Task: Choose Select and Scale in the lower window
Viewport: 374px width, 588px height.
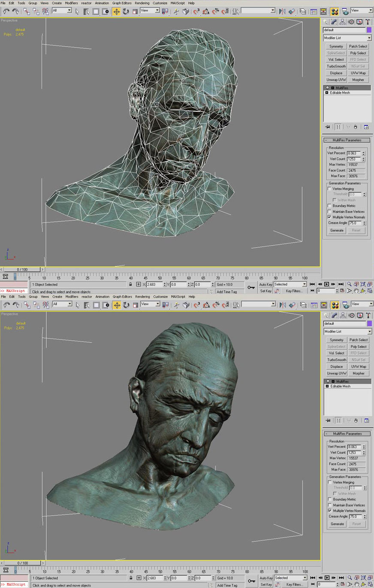Action: pyautogui.click(x=135, y=305)
